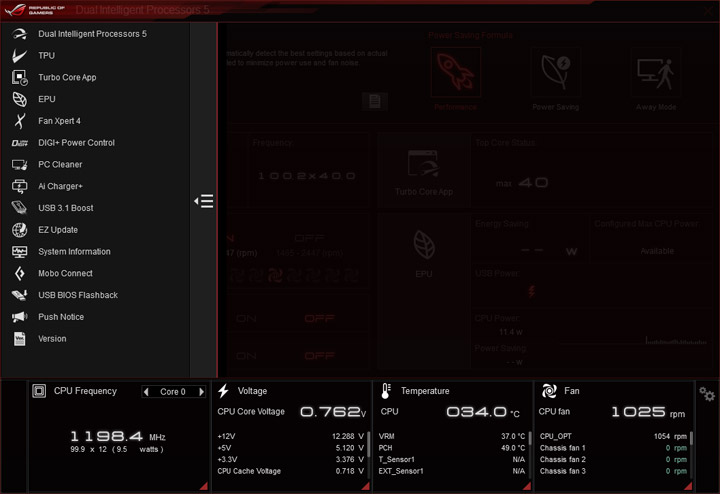The image size is (720, 494).
Task: Click the Version document icon
Action: tap(19, 339)
